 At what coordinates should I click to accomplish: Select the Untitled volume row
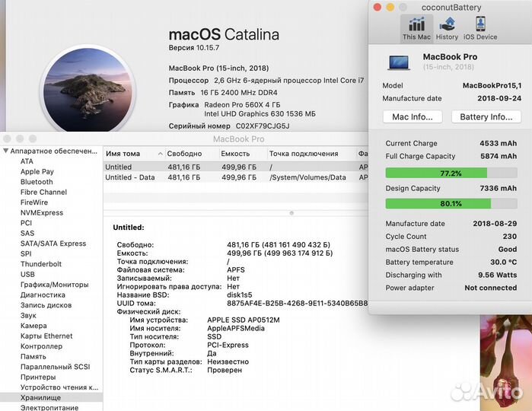tap(236, 167)
